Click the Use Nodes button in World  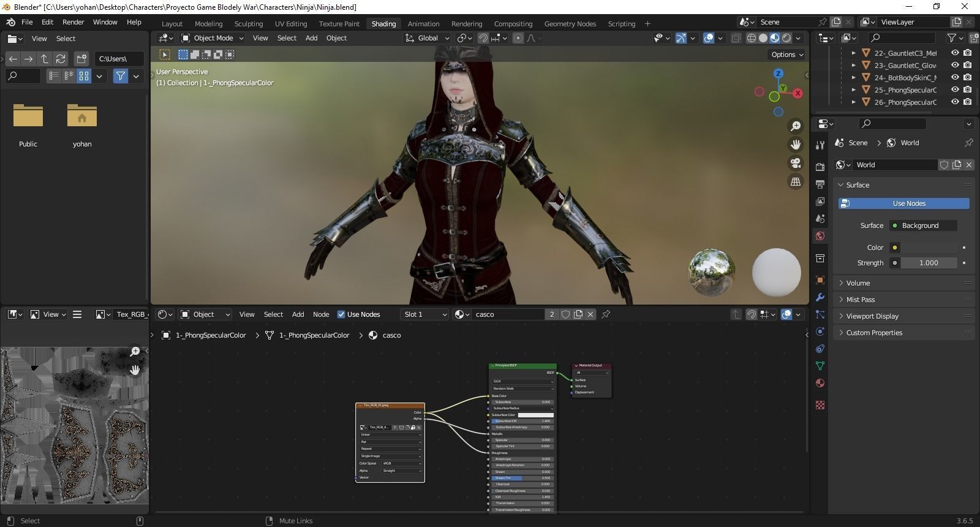[904, 203]
